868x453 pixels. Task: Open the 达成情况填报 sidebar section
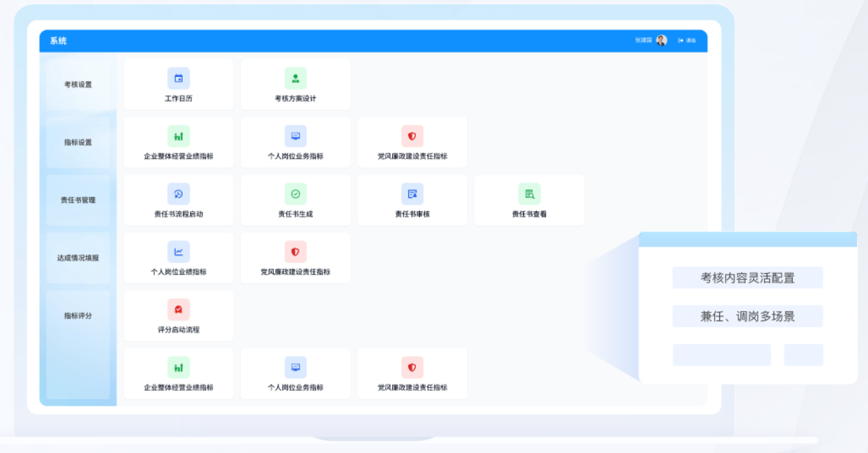(x=78, y=258)
